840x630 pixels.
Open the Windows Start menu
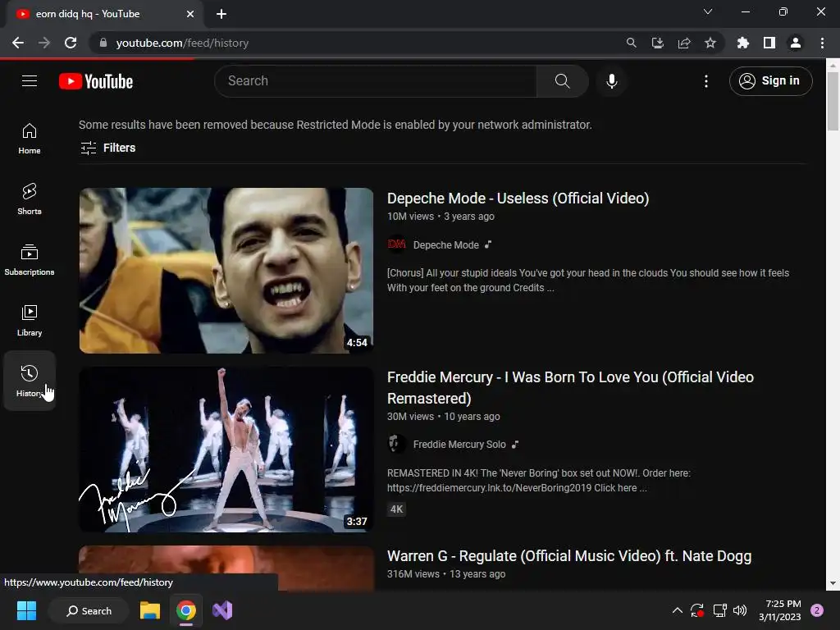click(26, 610)
